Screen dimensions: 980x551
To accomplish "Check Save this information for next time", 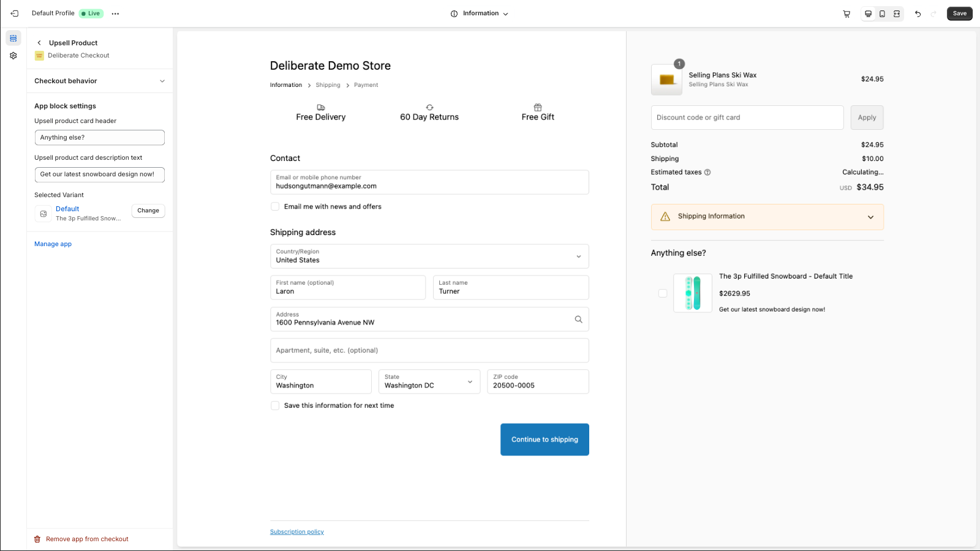I will pyautogui.click(x=275, y=406).
